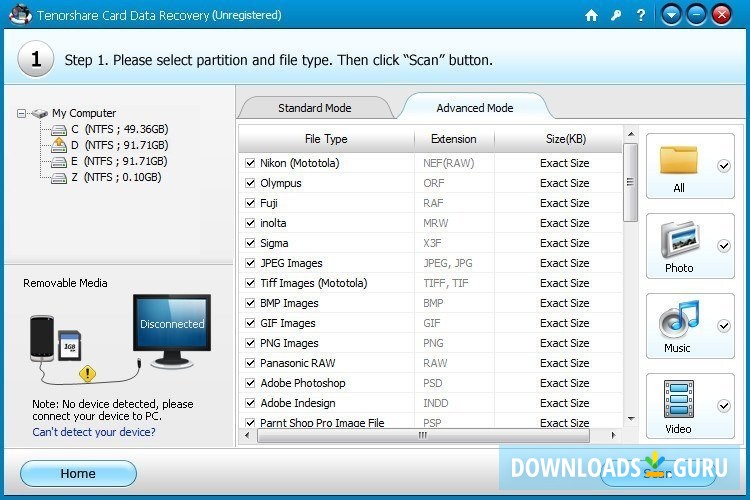Select the Photo category icon

[x=680, y=239]
